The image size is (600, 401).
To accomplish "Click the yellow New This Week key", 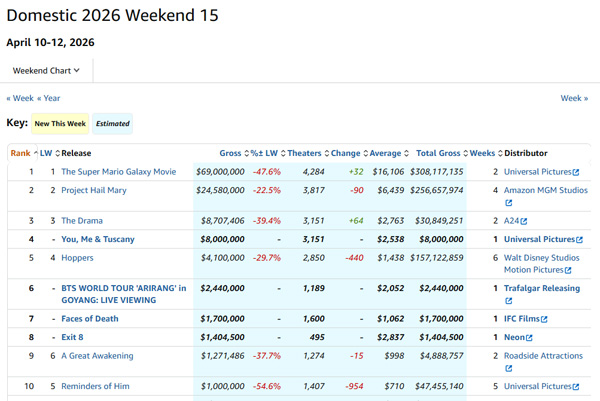I will [x=59, y=124].
